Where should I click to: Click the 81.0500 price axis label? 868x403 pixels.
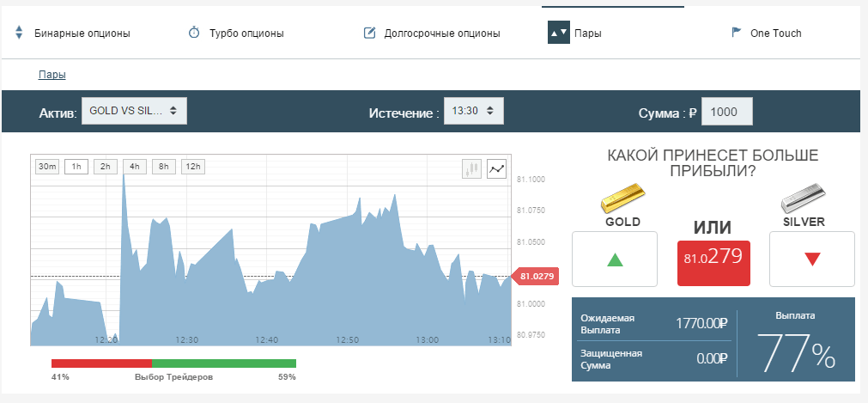(531, 242)
